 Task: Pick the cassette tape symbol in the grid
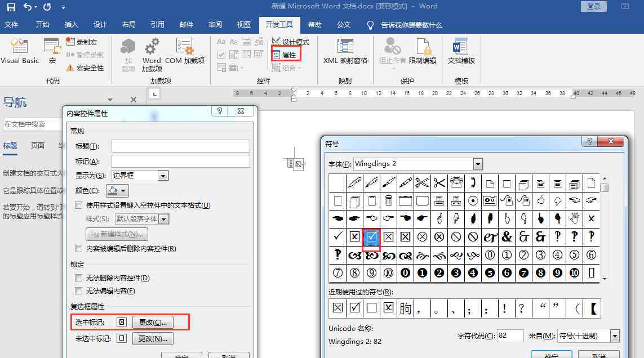coord(490,200)
